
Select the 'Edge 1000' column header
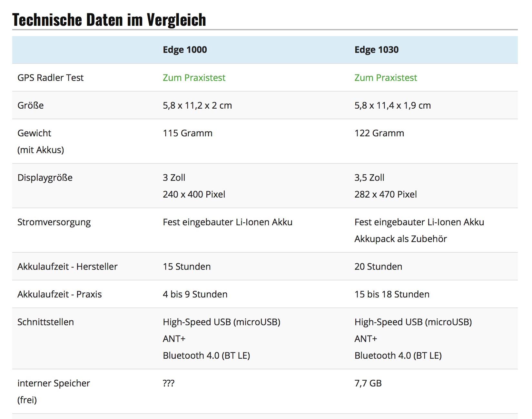185,50
